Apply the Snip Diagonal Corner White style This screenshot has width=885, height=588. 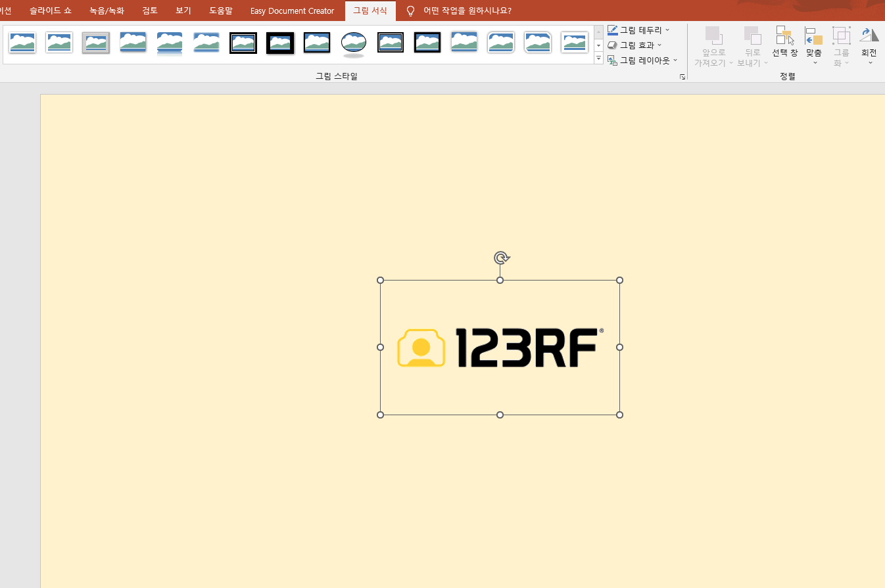coord(538,43)
